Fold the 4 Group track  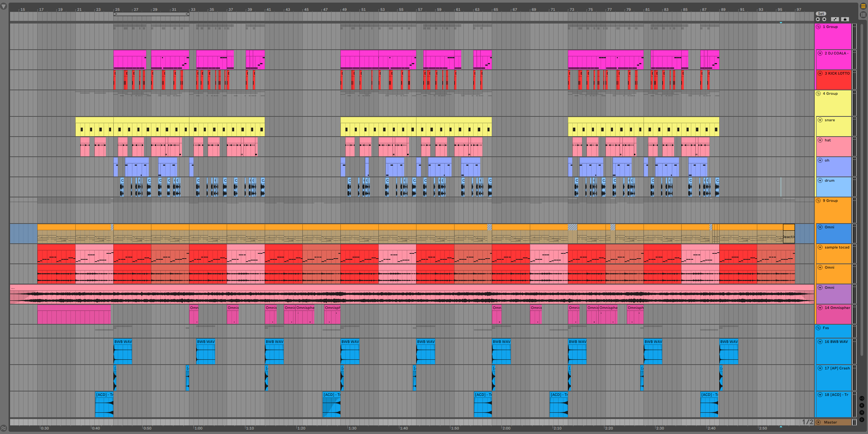coord(818,94)
